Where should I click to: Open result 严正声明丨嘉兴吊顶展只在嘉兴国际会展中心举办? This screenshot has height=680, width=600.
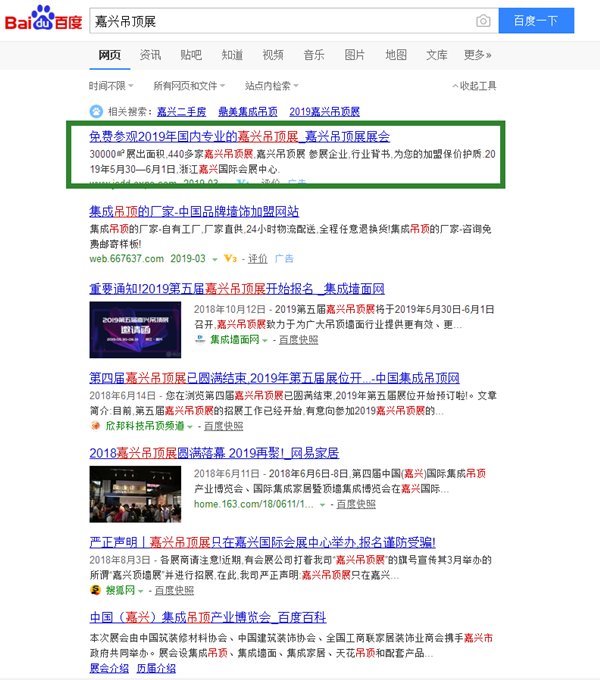[262, 542]
